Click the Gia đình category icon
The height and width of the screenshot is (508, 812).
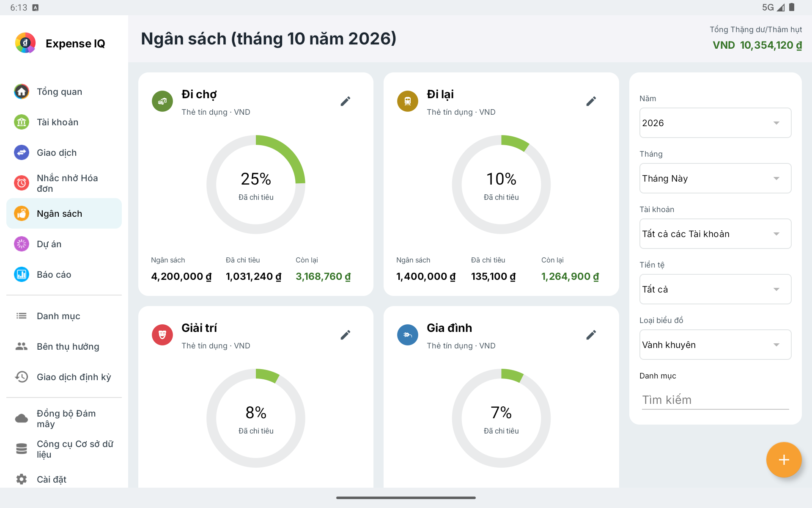pyautogui.click(x=408, y=335)
